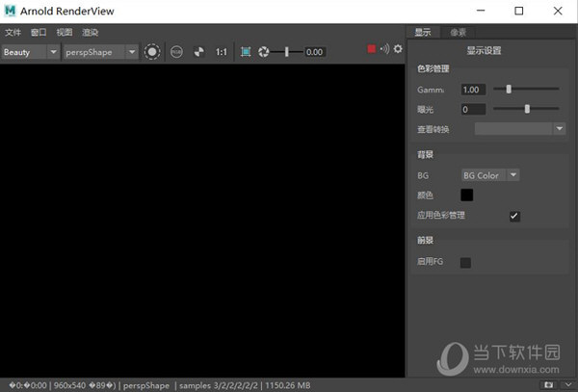Screen dimensions: 578x392
Task: Click the Gamma value field 1.00
Action: pos(473,90)
